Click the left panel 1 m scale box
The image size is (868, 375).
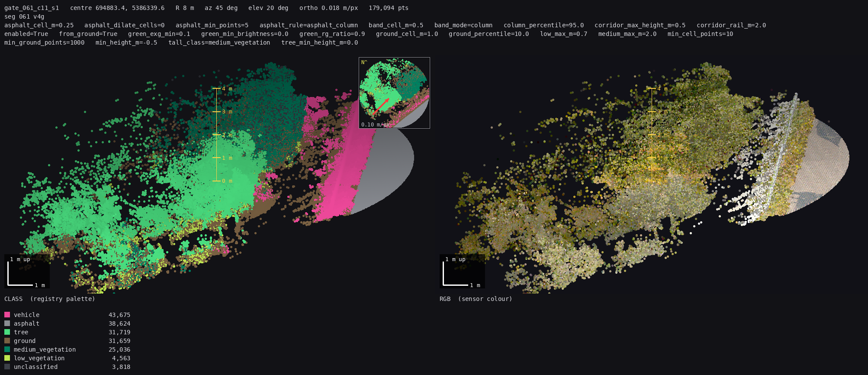coord(27,272)
